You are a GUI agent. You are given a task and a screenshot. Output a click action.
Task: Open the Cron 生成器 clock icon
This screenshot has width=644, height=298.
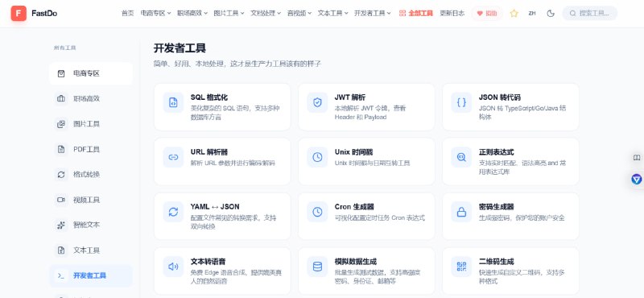(x=317, y=212)
